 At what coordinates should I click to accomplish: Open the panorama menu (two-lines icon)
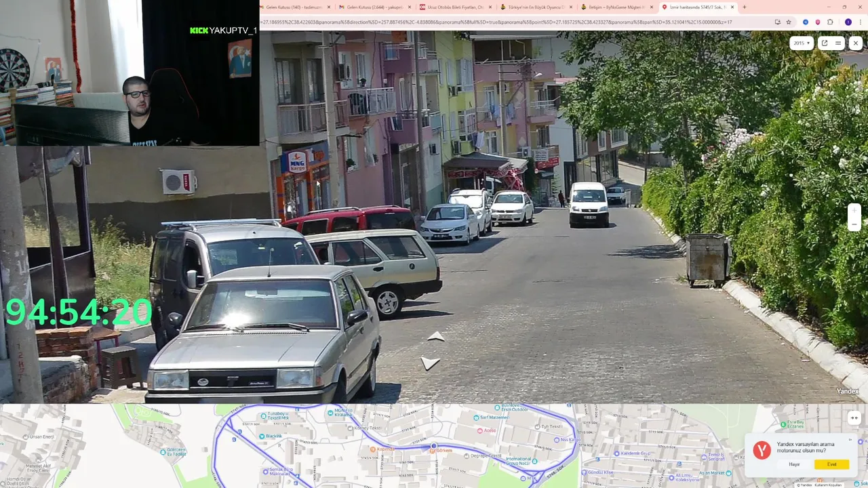pyautogui.click(x=838, y=43)
